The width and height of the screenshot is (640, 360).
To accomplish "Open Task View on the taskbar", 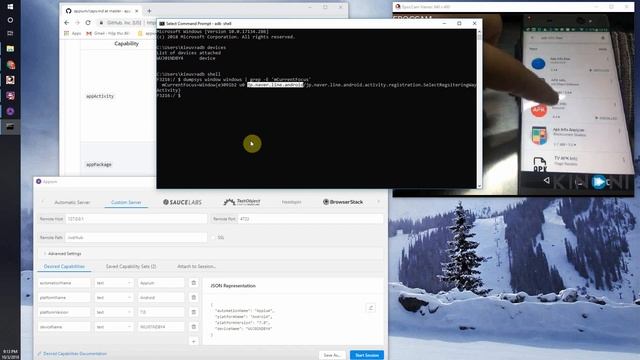I will pyautogui.click(x=10, y=33).
